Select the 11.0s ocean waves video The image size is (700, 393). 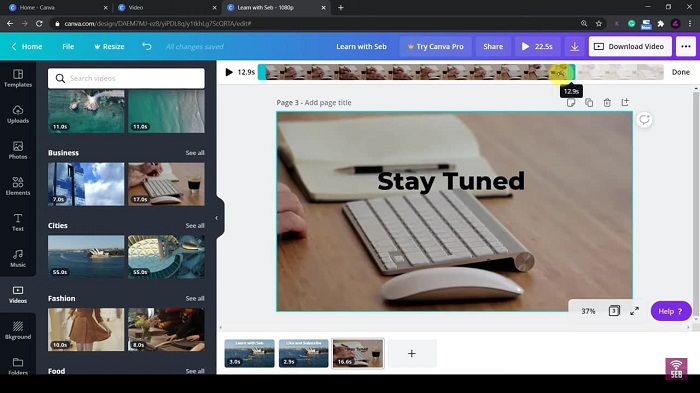click(x=166, y=111)
